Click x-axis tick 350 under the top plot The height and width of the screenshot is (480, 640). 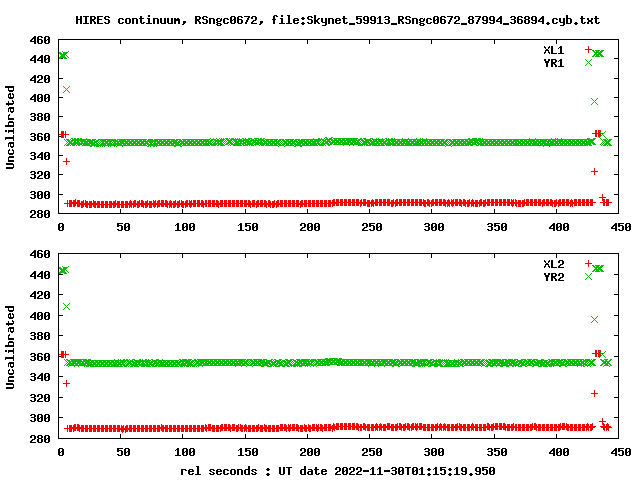click(497, 227)
